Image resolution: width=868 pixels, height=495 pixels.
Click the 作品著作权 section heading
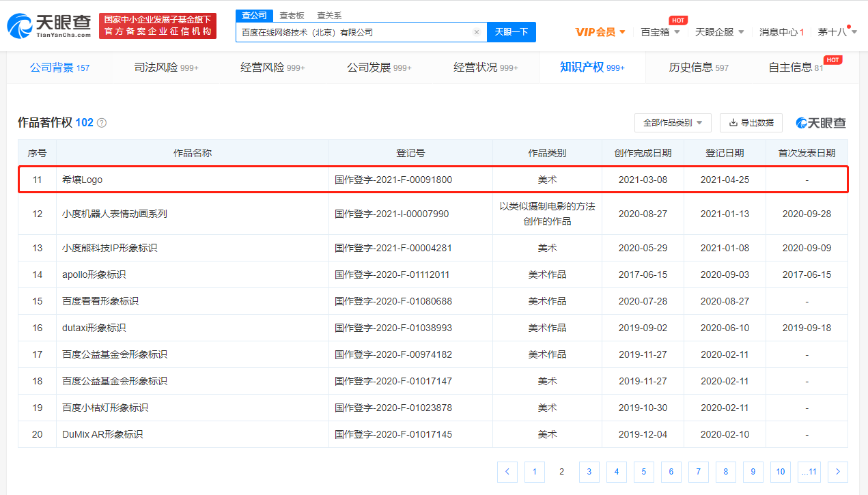pyautogui.click(x=45, y=123)
